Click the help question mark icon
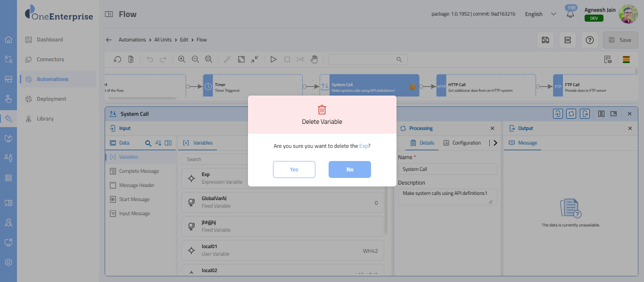The image size is (644, 282). 589,40
